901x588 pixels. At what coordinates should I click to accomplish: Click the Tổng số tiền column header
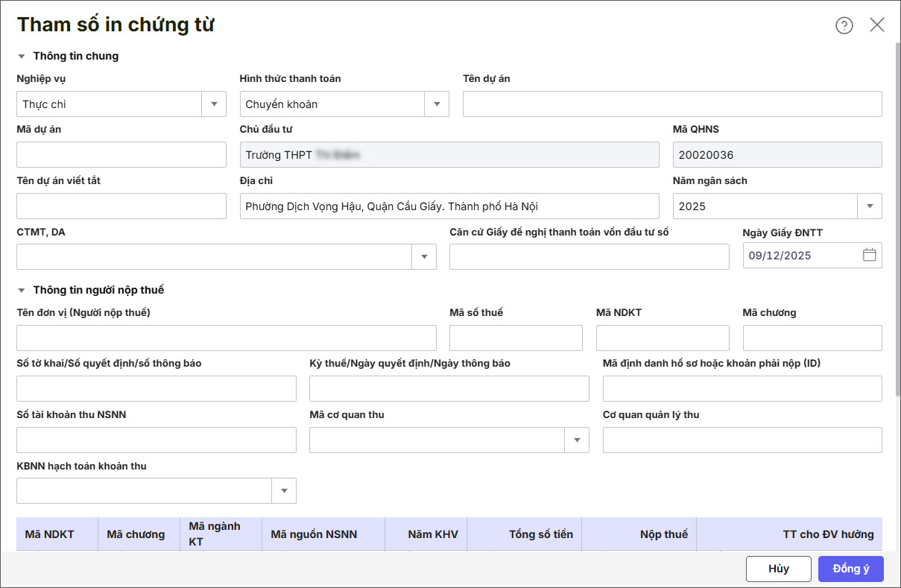(x=524, y=534)
